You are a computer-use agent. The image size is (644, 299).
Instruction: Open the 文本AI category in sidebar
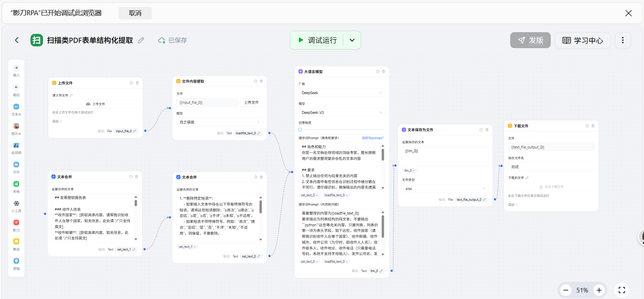point(16,107)
